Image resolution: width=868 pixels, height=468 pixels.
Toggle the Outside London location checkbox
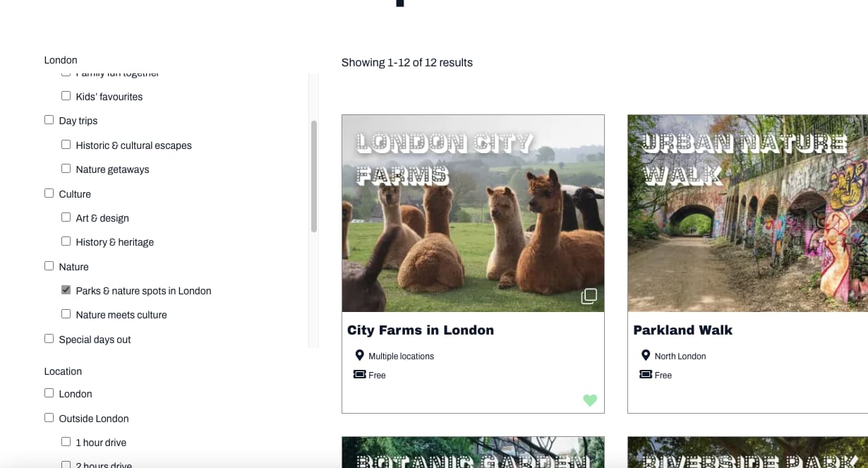coord(49,418)
